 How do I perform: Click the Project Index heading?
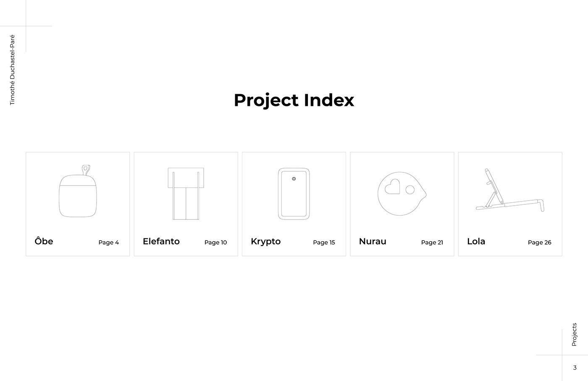pos(294,100)
